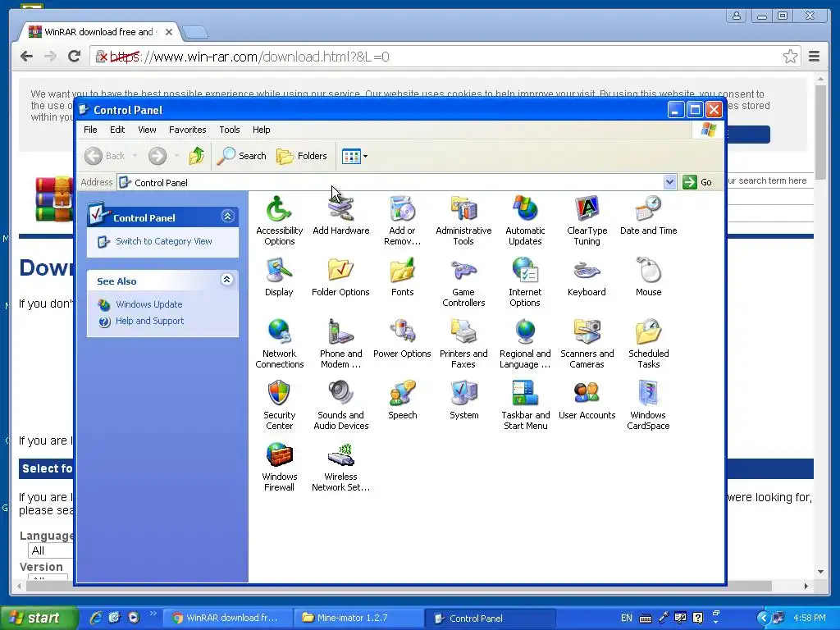This screenshot has height=630, width=840.
Task: Open Printers and Faxes icon
Action: coord(463,344)
